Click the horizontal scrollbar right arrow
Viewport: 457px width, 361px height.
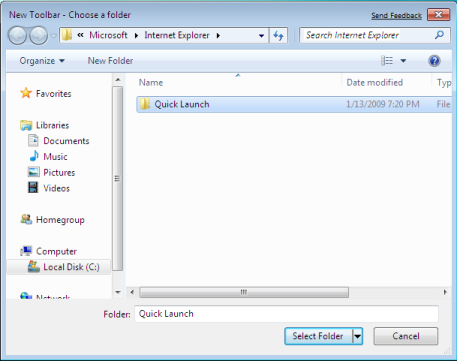click(445, 292)
